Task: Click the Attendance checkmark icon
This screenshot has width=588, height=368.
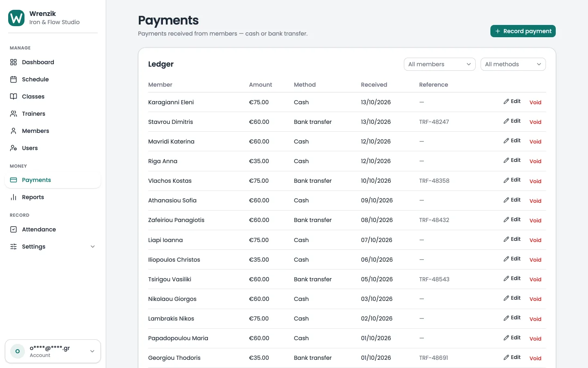Action: pyautogui.click(x=13, y=229)
